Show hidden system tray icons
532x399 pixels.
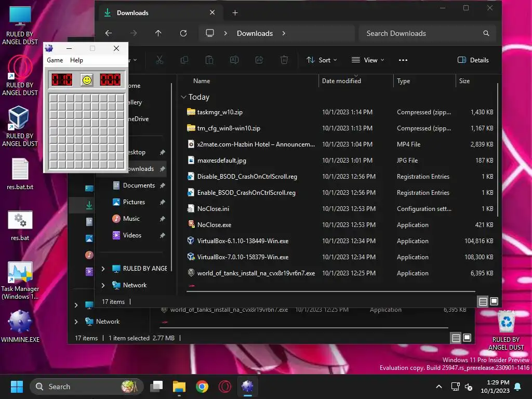point(438,387)
